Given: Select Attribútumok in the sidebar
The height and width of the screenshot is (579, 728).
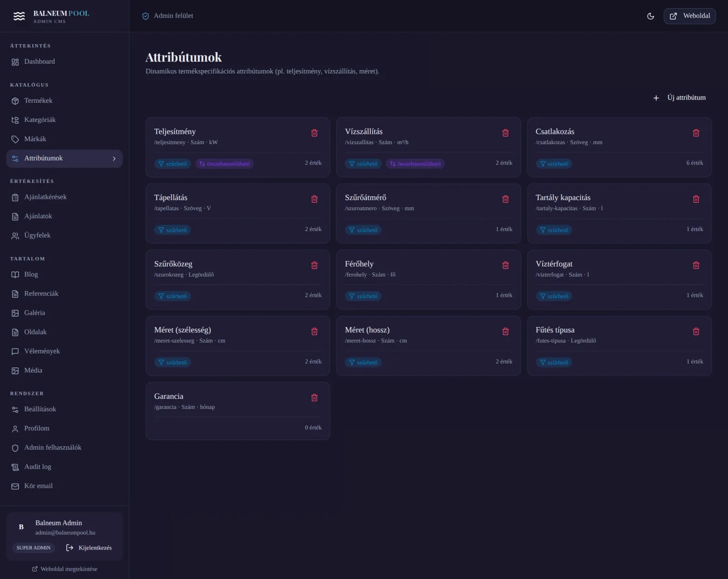Looking at the screenshot, I should 64,158.
